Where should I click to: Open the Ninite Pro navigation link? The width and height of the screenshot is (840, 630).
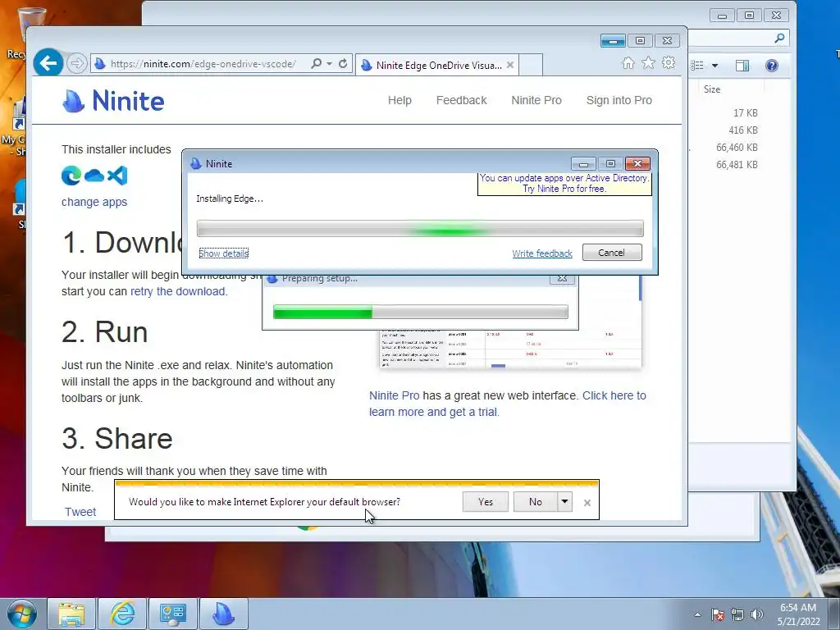click(x=536, y=100)
